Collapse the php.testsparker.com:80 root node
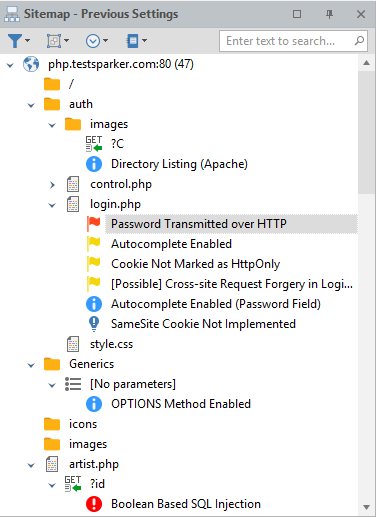 pos(10,65)
